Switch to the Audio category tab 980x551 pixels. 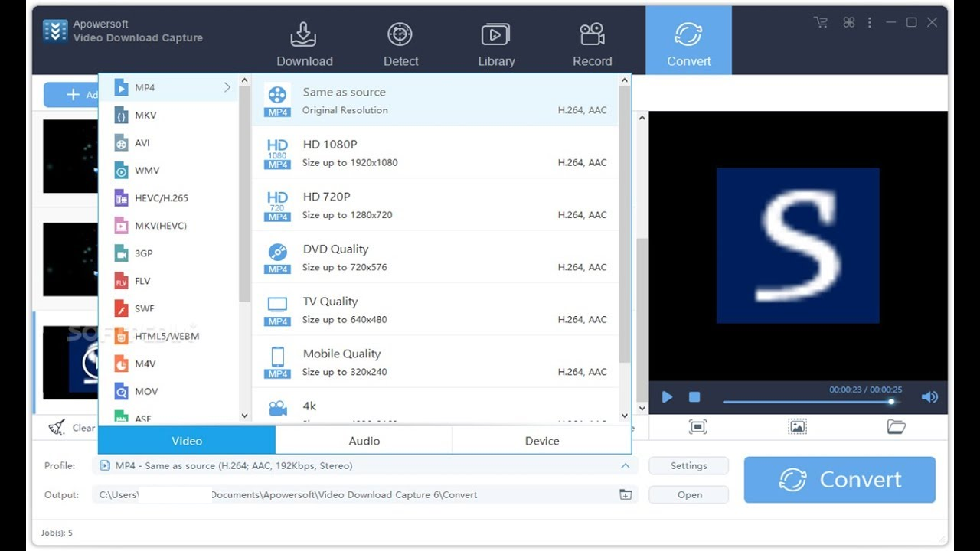pyautogui.click(x=364, y=441)
